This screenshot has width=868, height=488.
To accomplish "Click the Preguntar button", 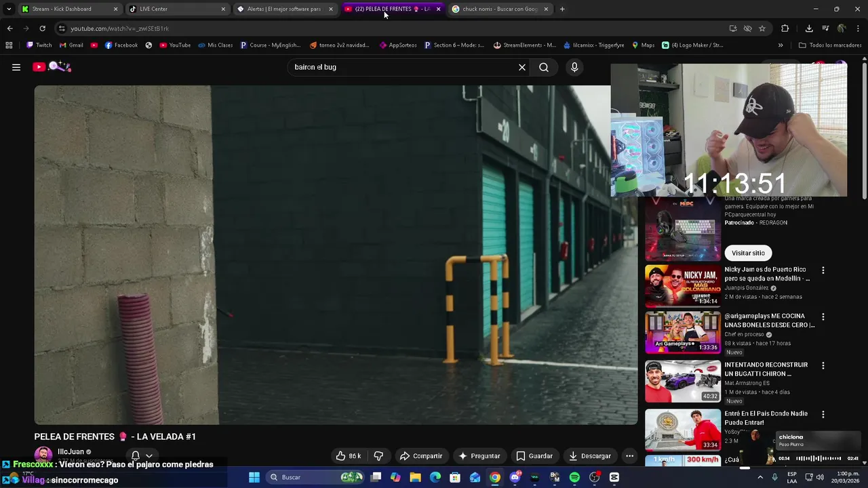I will (x=479, y=456).
